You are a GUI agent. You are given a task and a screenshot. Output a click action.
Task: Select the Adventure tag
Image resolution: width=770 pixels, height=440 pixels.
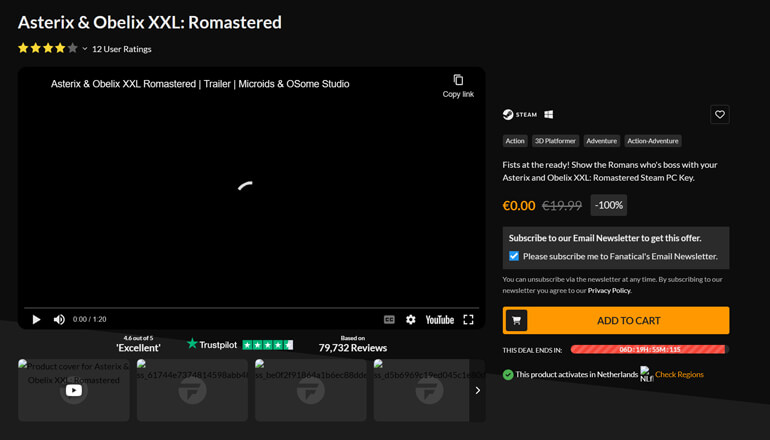[602, 141]
